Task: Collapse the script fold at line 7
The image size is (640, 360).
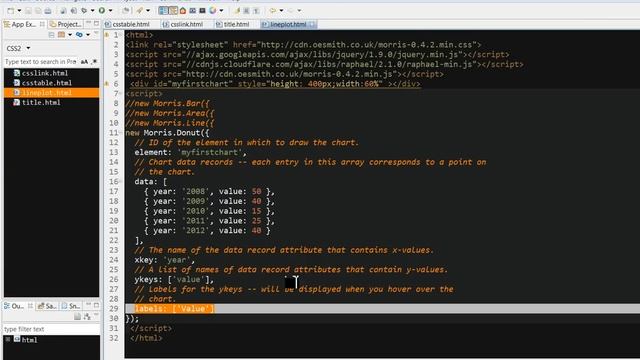Action: click(x=121, y=94)
